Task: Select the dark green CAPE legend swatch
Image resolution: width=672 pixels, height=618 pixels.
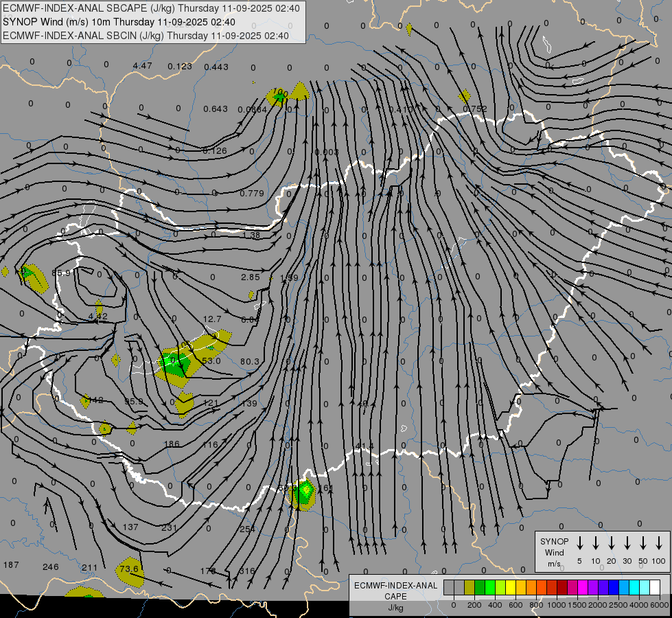Action: click(480, 588)
